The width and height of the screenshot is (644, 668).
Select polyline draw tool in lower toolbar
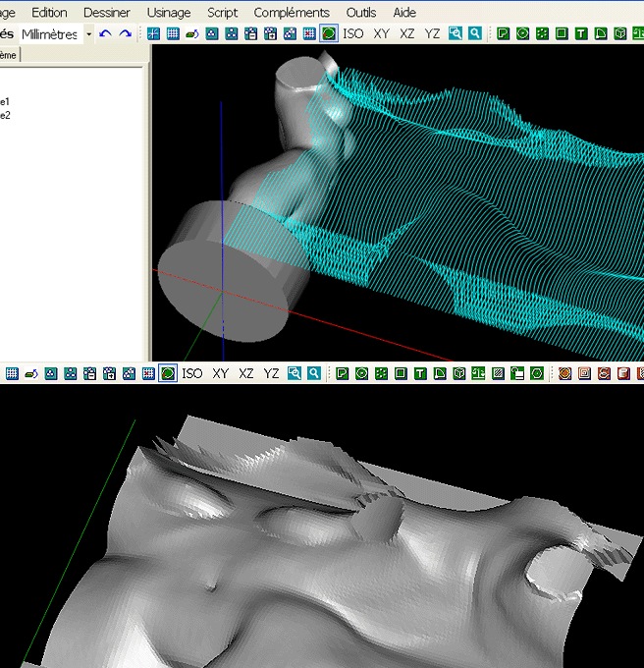point(343,373)
